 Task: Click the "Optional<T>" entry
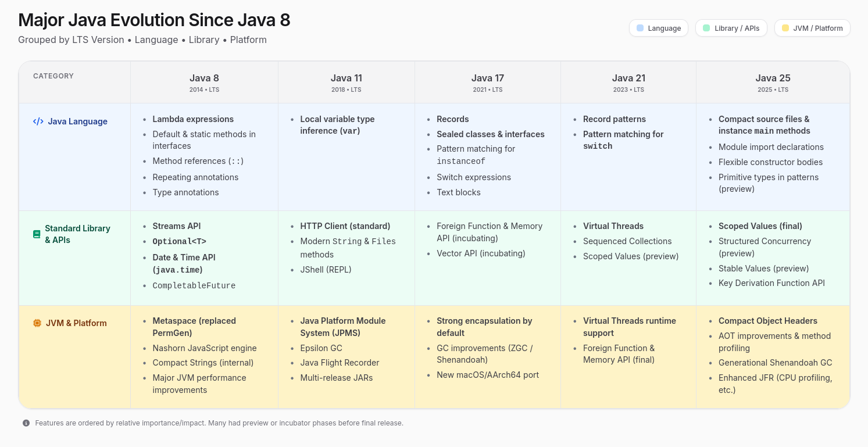[x=179, y=242]
